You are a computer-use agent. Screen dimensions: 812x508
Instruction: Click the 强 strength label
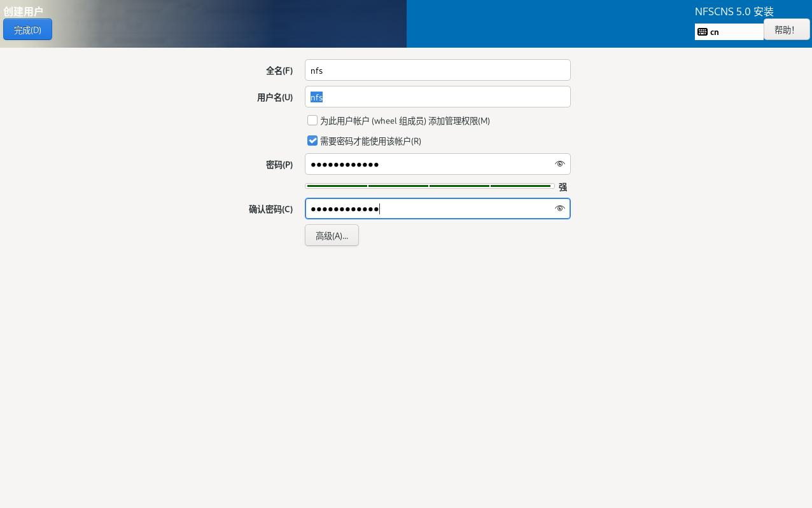(563, 187)
